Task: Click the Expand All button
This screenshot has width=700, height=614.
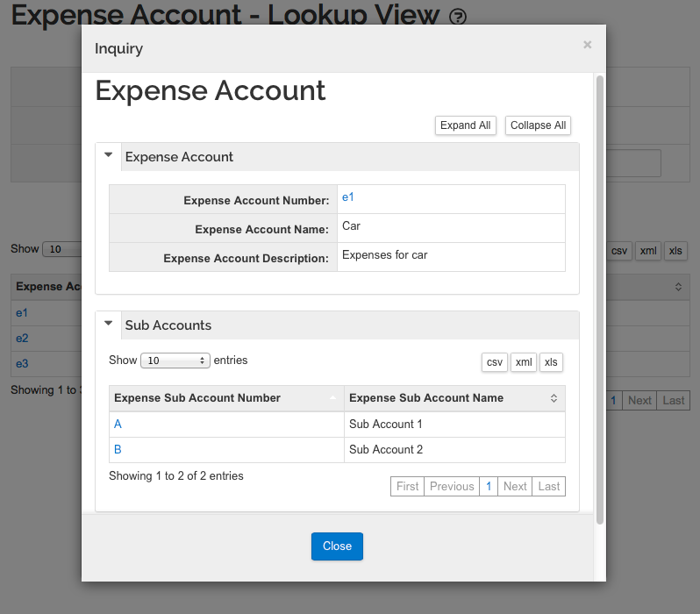Action: point(465,125)
